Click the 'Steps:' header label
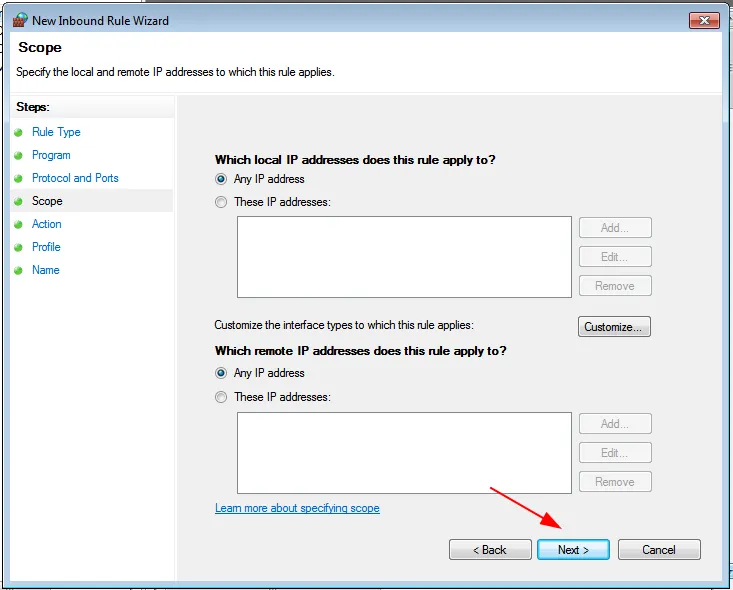 click(x=33, y=107)
